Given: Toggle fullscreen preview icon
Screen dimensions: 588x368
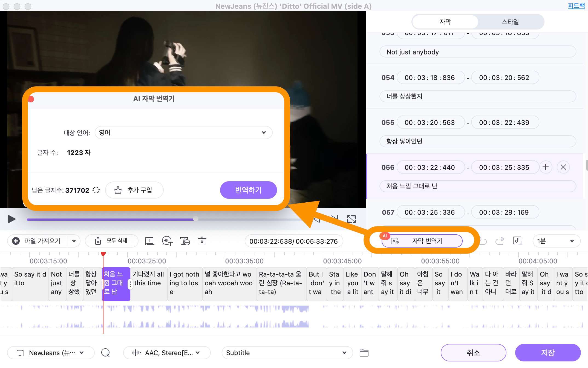Looking at the screenshot, I should click(x=351, y=219).
